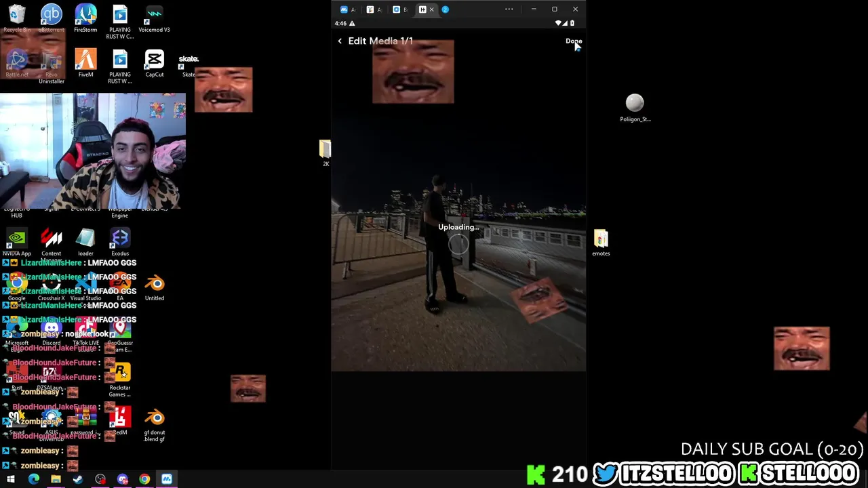Select the Poliigon_St... desktop file
This screenshot has height=488, width=868.
635,108
